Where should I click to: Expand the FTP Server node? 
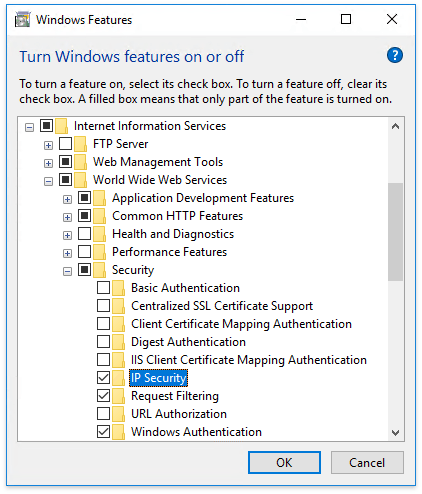[x=48, y=145]
